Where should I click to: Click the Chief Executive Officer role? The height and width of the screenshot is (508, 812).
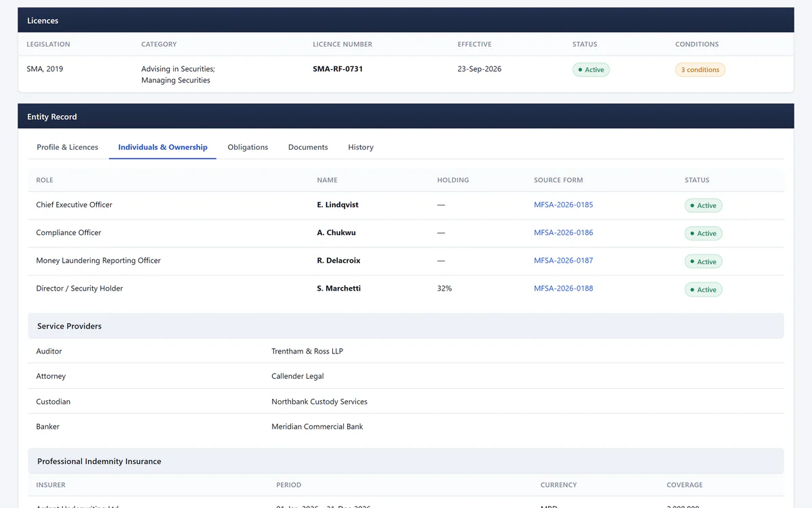click(x=74, y=205)
